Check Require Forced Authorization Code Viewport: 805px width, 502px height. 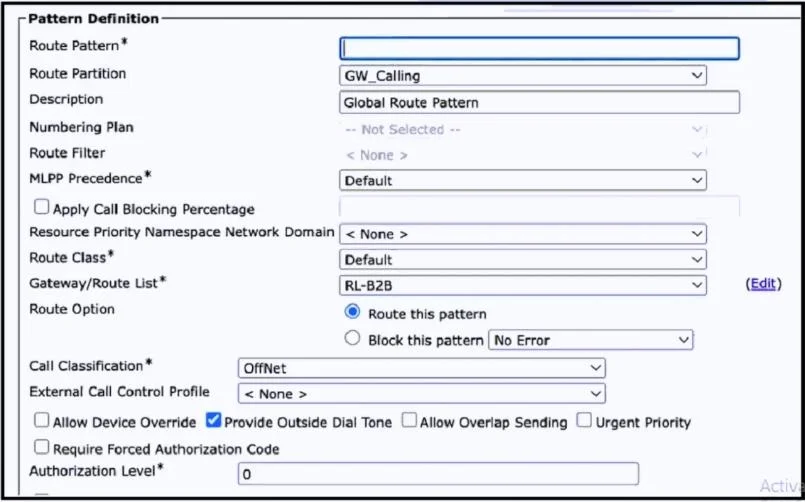point(42,448)
